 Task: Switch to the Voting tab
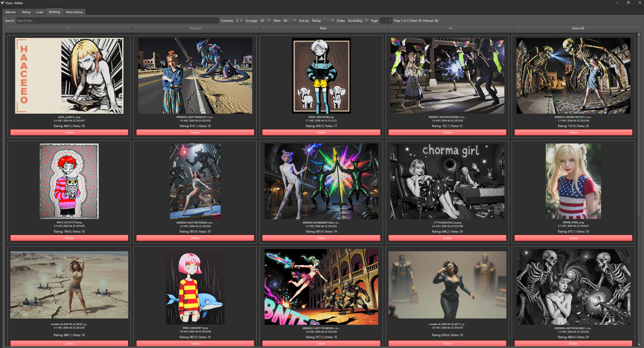click(x=26, y=12)
